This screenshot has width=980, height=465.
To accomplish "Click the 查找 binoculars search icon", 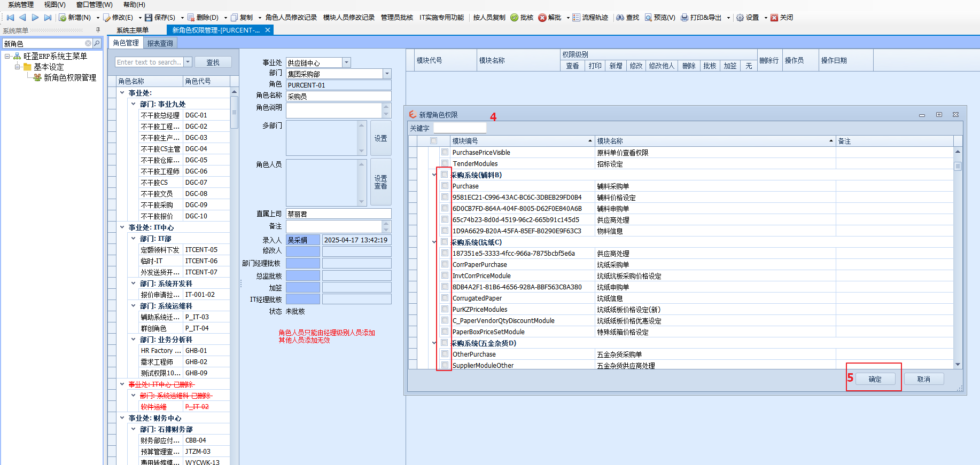I will click(620, 18).
